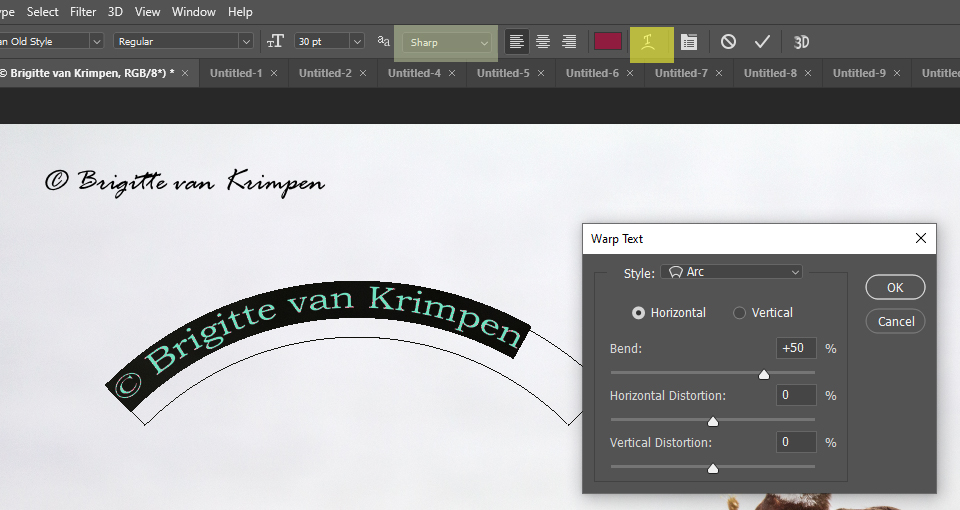Select the Horizontal radio button
Viewport: 960px width, 510px height.
639,313
